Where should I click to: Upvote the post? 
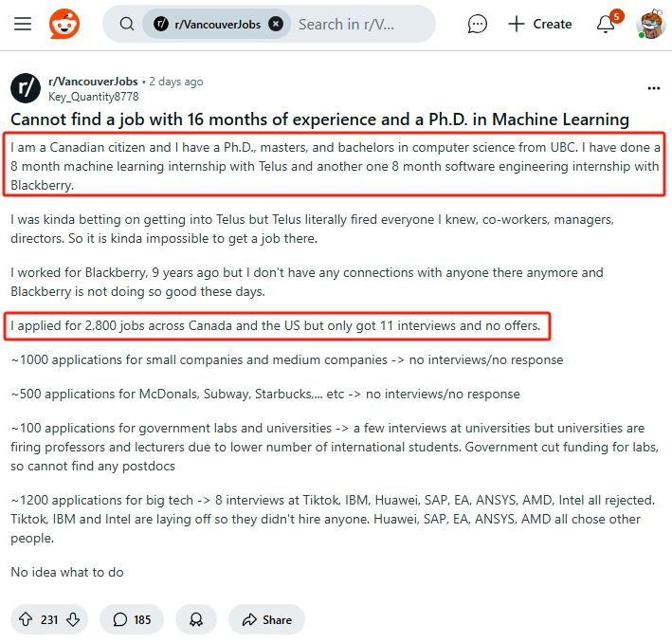[x=26, y=619]
